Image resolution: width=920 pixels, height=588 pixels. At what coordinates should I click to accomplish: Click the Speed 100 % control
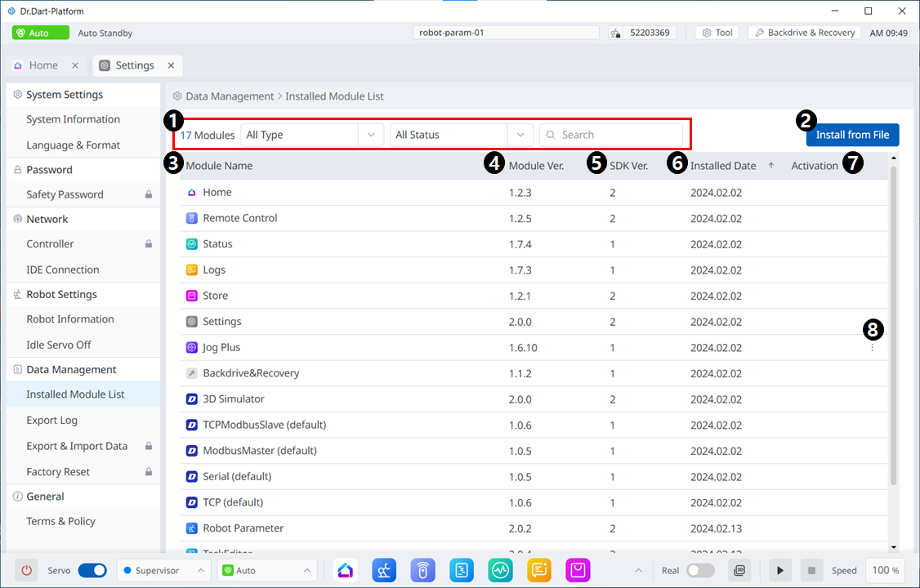pos(886,570)
